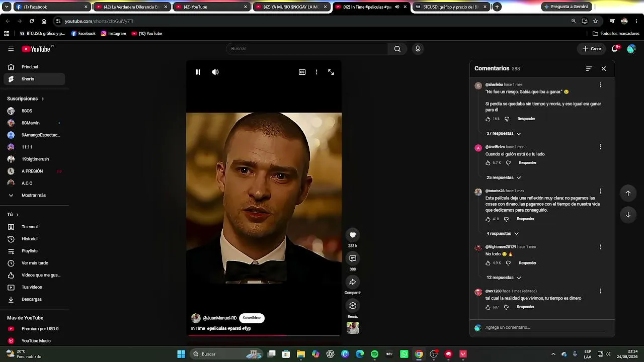The image size is (644, 362).
Task: Pause the Short video
Action: (x=198, y=72)
